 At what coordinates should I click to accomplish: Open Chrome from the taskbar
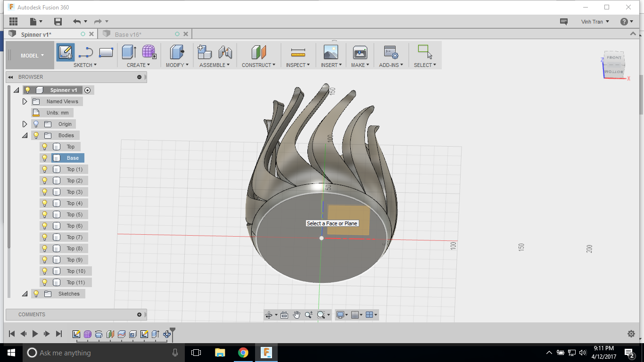tap(243, 353)
